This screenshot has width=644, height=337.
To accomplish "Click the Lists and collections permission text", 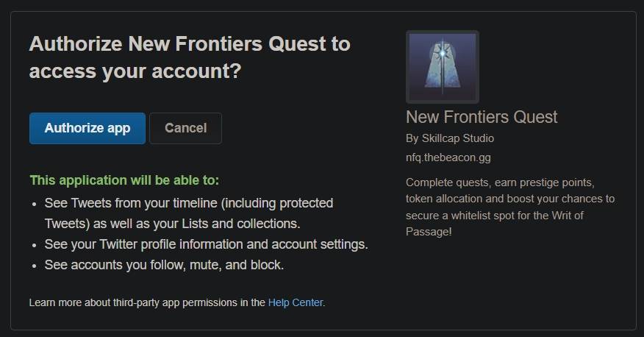I will [x=240, y=224].
